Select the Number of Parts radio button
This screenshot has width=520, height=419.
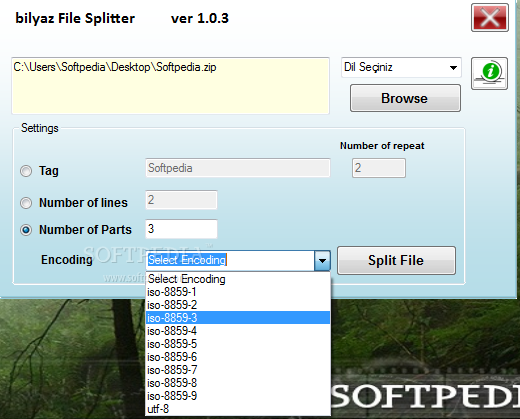26,230
